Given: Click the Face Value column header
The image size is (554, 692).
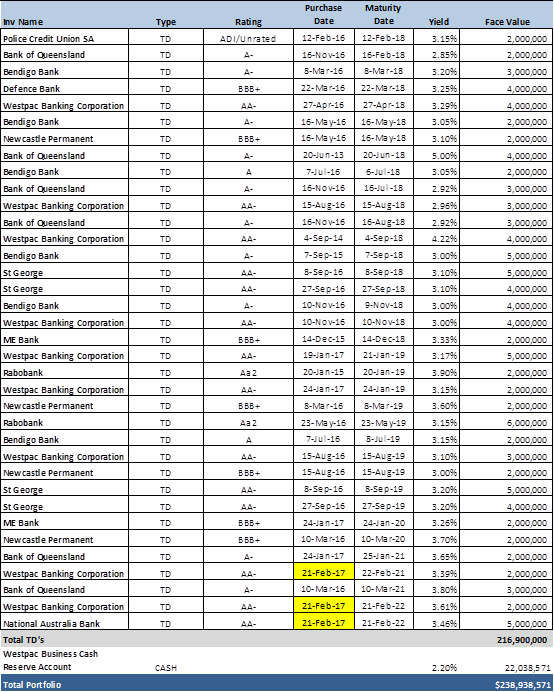Looking at the screenshot, I should tap(507, 22).
